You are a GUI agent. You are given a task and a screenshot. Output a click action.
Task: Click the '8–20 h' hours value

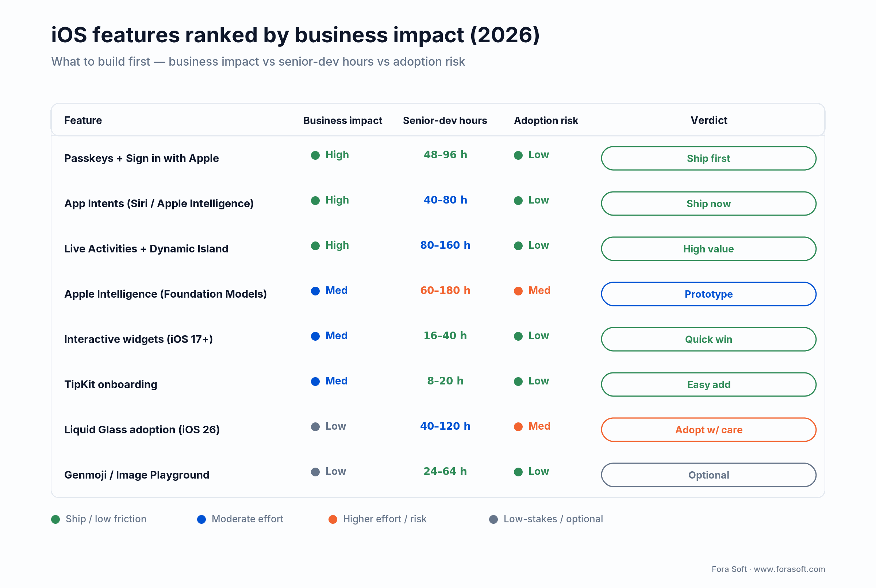tap(445, 381)
